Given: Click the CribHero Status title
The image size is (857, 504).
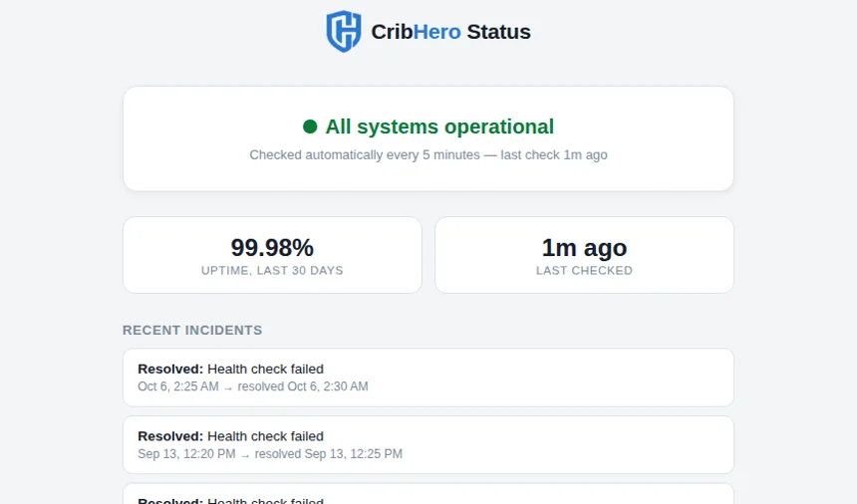Looking at the screenshot, I should click(450, 32).
